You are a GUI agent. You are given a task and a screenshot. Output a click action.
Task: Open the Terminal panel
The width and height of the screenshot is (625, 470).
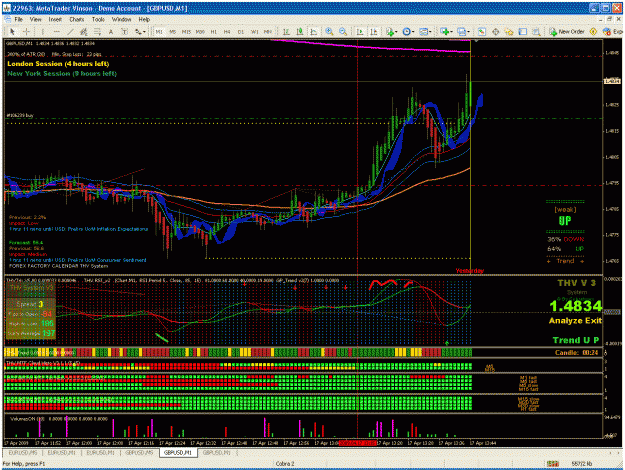point(523,32)
